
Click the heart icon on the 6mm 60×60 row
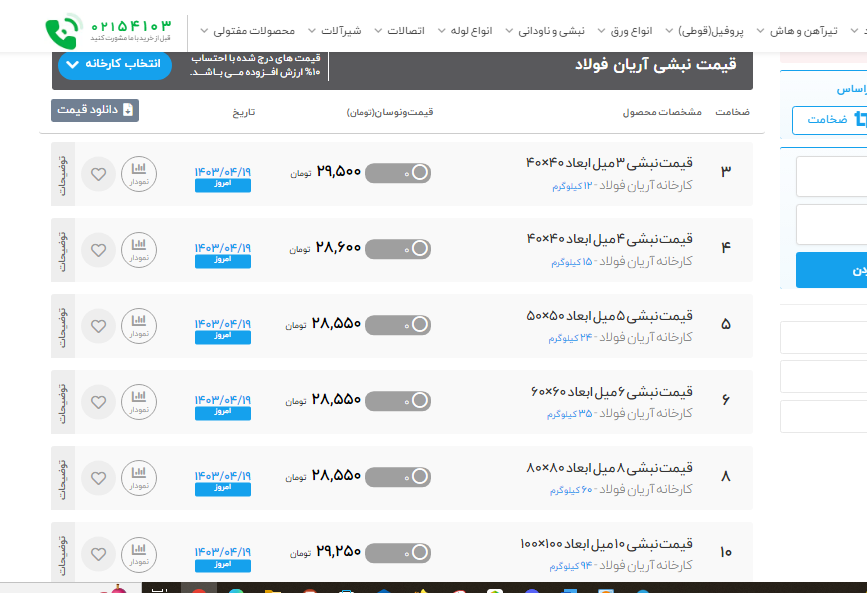point(98,402)
